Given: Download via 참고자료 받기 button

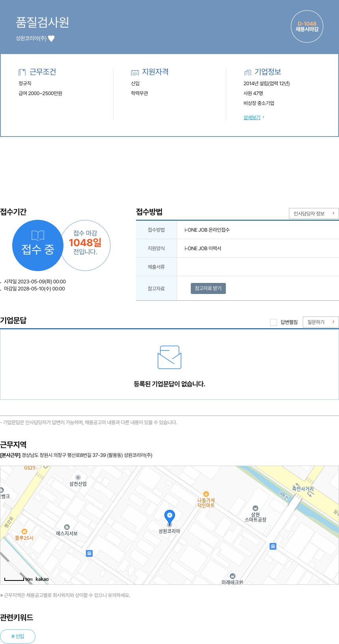Looking at the screenshot, I should point(208,288).
